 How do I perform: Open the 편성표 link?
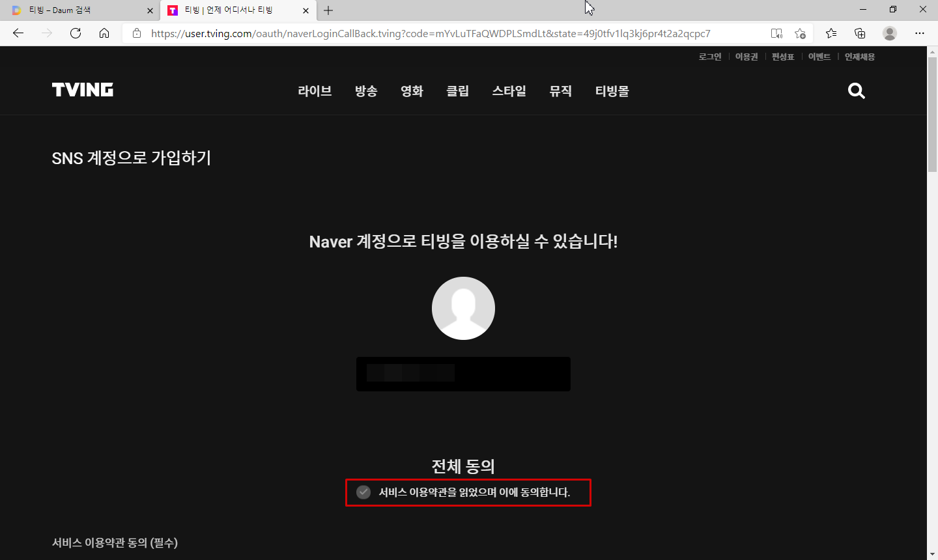[783, 57]
